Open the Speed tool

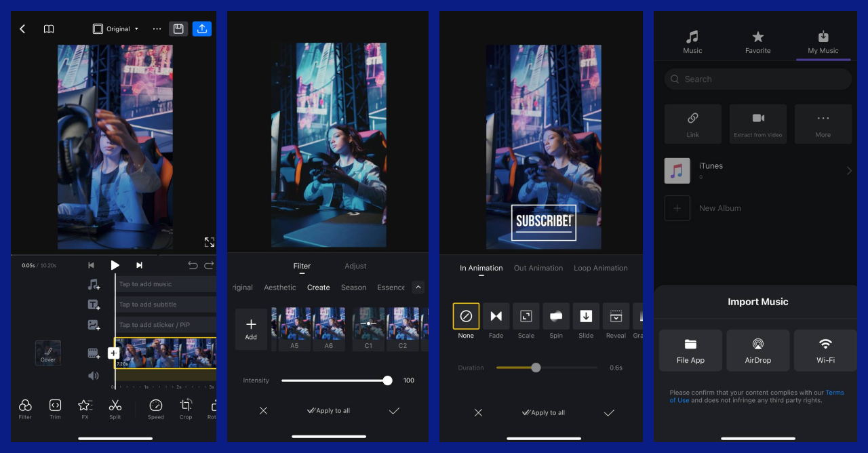(x=156, y=409)
